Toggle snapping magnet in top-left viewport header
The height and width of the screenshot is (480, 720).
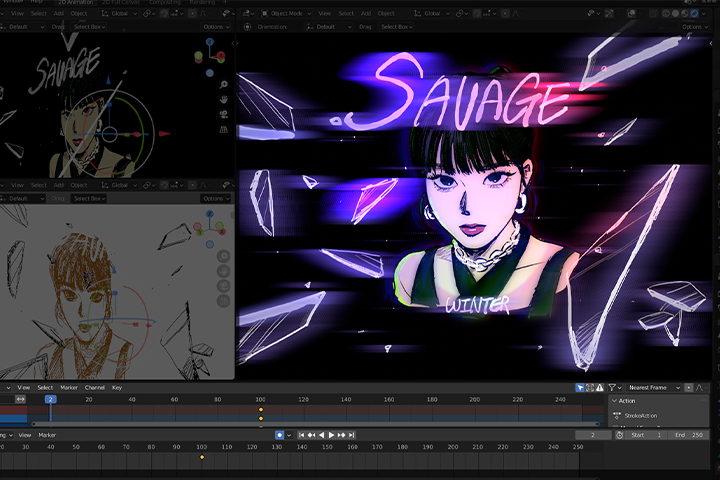[164, 13]
